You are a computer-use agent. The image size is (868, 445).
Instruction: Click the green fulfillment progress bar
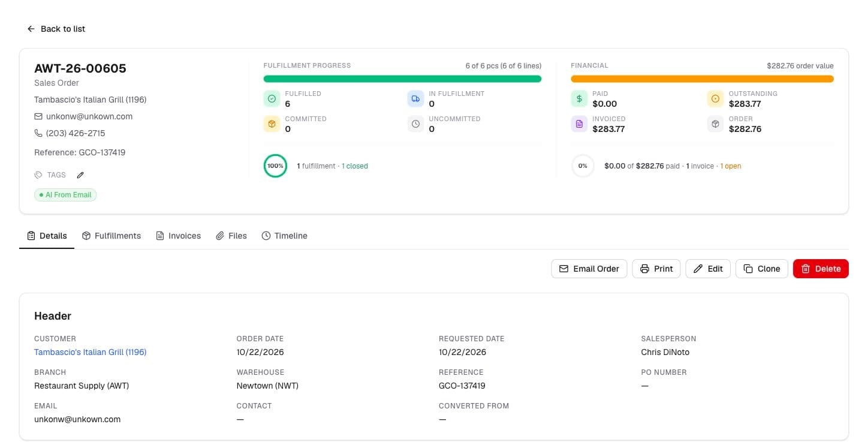click(x=402, y=79)
